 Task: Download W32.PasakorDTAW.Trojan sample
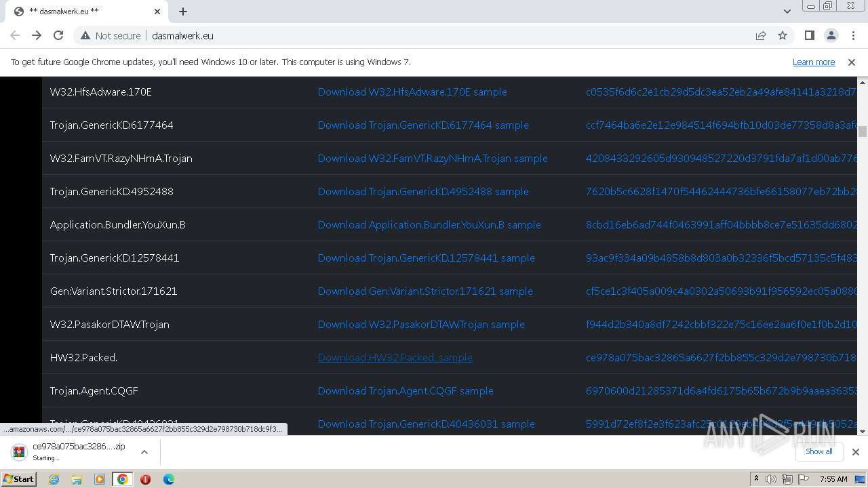pyautogui.click(x=421, y=324)
